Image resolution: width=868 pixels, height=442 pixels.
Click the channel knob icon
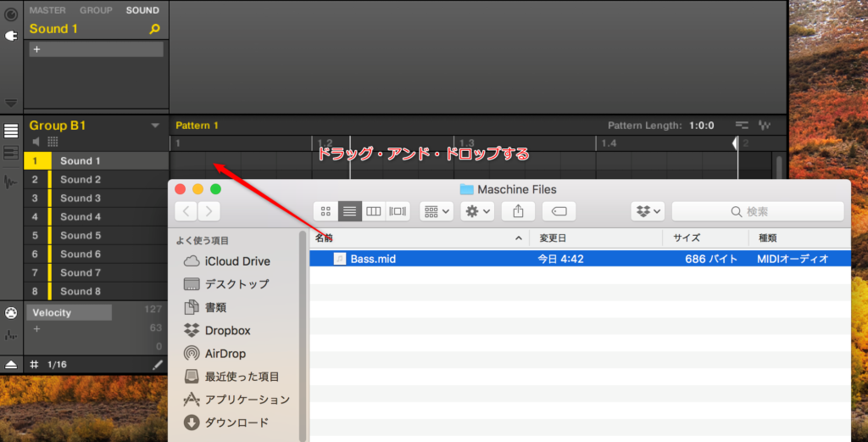point(11,14)
